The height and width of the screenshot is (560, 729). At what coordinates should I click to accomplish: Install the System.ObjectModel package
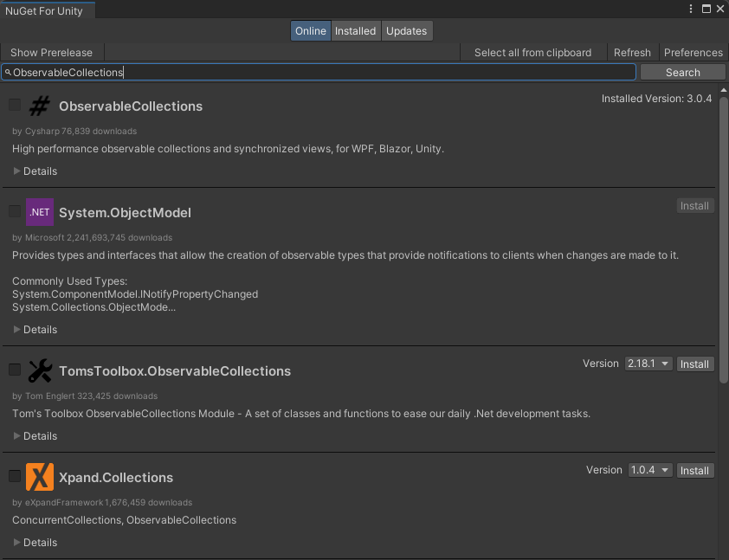pos(694,206)
